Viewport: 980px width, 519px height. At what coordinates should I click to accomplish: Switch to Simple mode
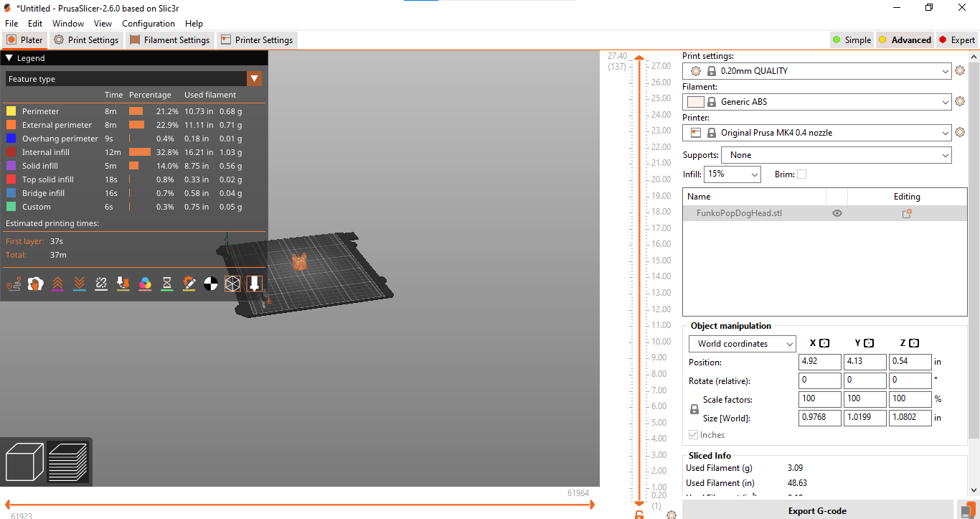click(852, 40)
